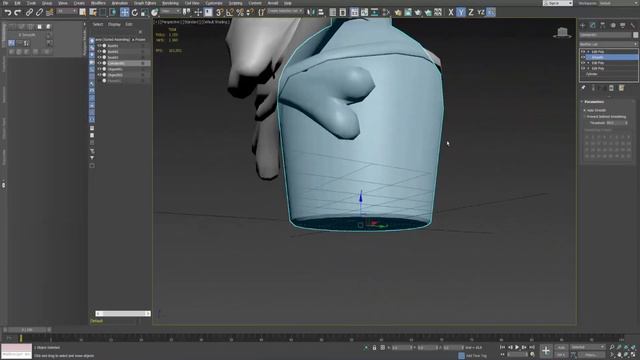Screen dimensions: 640x360
Task: Click the object color swatch beside name
Action: coord(636,35)
